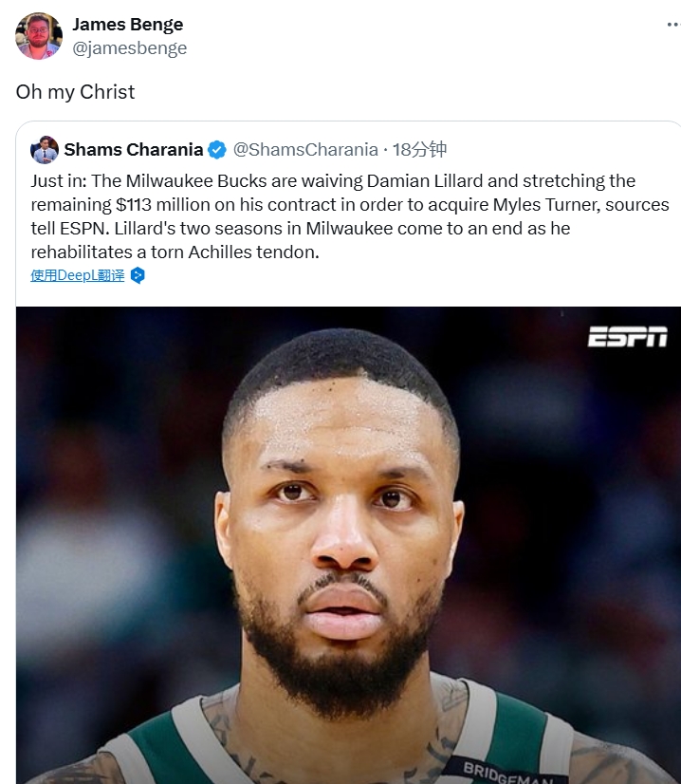Open the tweet's more options menu
This screenshot has height=784, width=681.
tap(673, 25)
